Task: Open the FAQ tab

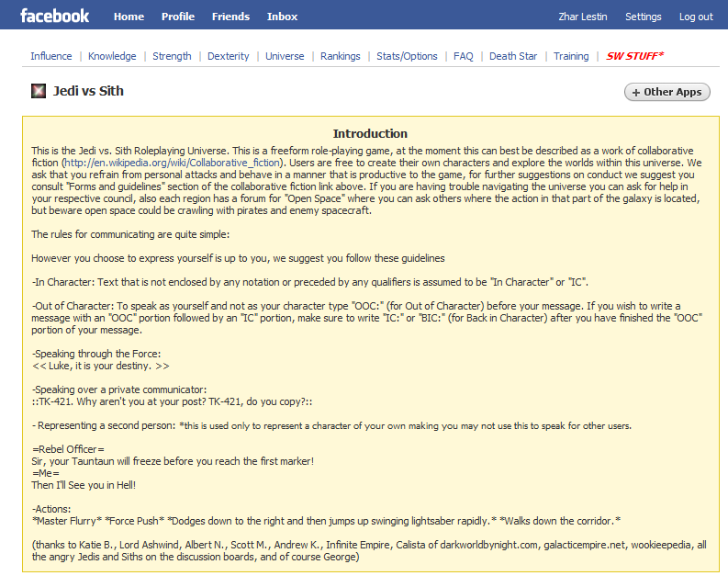Action: pyautogui.click(x=464, y=56)
